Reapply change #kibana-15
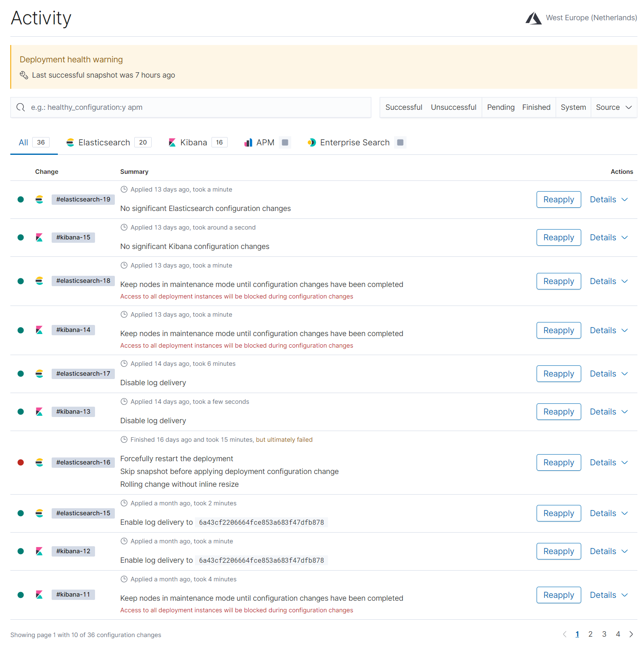This screenshot has width=644, height=654. click(x=558, y=237)
